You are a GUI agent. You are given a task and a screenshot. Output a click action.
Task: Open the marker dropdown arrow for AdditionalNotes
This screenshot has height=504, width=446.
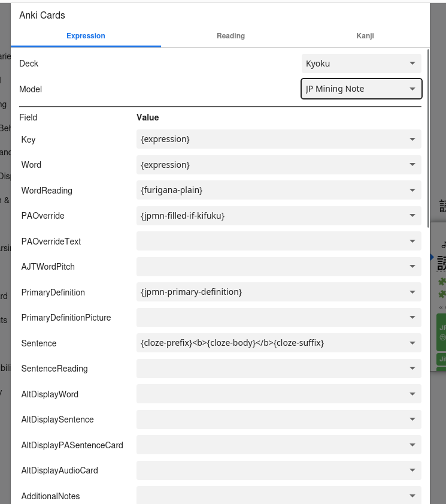tap(412, 496)
